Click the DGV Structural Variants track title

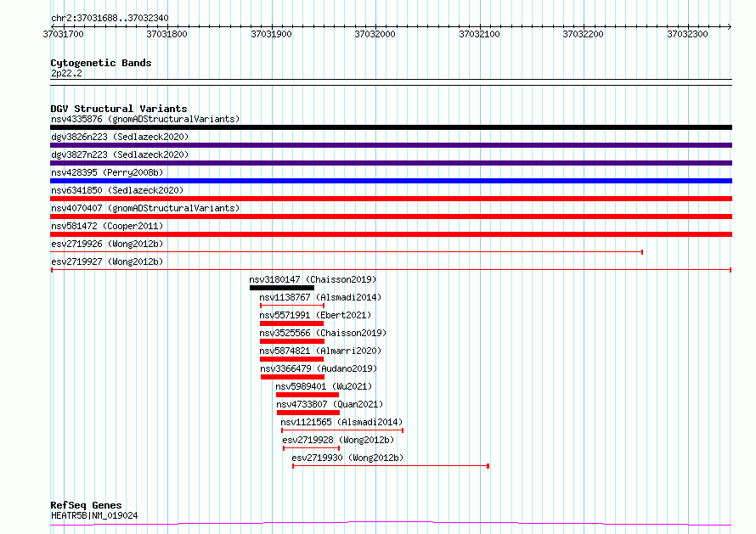[x=119, y=109]
